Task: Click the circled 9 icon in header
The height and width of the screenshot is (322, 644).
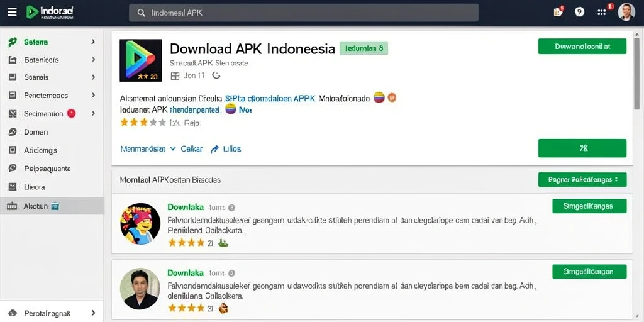Action: [x=579, y=12]
